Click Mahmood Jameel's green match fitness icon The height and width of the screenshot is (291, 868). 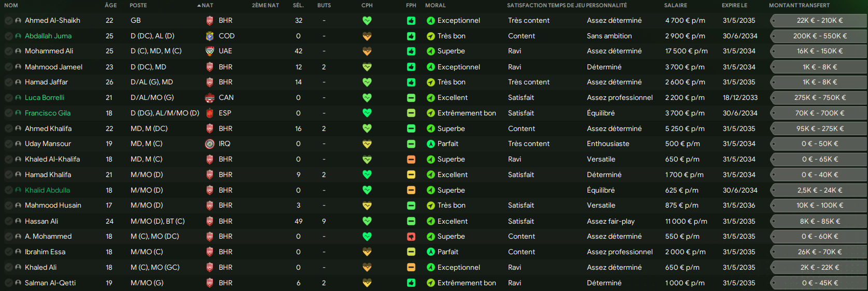(411, 67)
